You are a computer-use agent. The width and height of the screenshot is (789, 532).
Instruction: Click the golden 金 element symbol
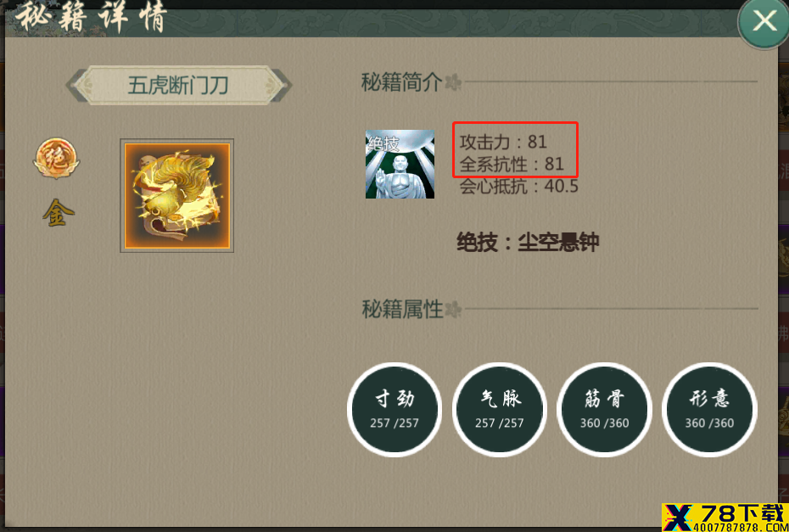[x=59, y=212]
